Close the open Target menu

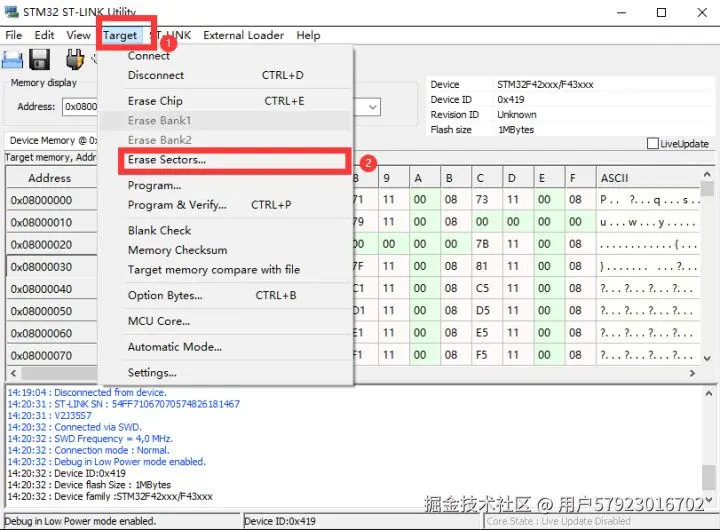pyautogui.click(x=120, y=35)
